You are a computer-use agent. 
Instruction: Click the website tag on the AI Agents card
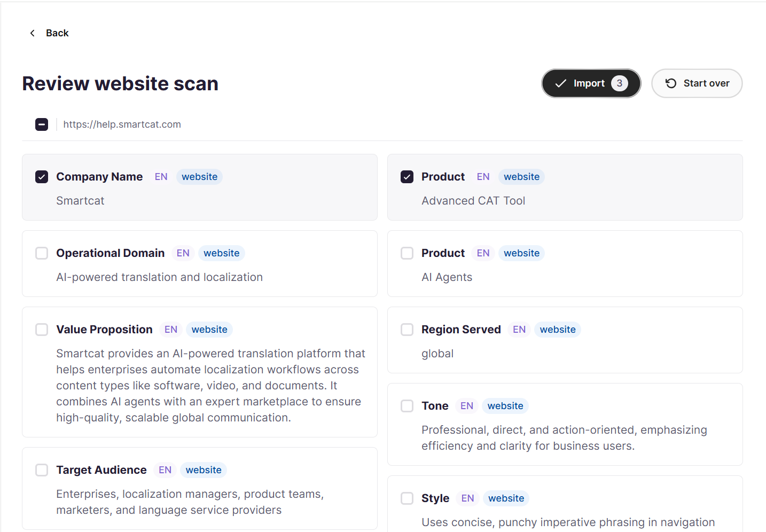[521, 253]
